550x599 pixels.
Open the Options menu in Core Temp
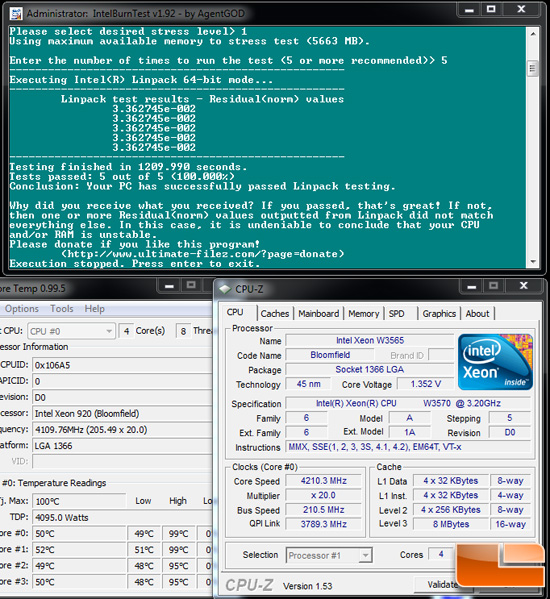coord(22,309)
